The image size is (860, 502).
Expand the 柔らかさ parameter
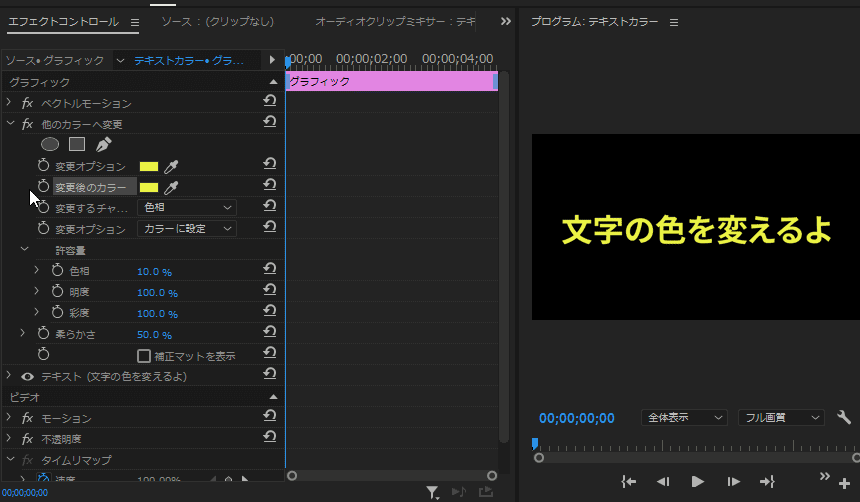tap(22, 332)
